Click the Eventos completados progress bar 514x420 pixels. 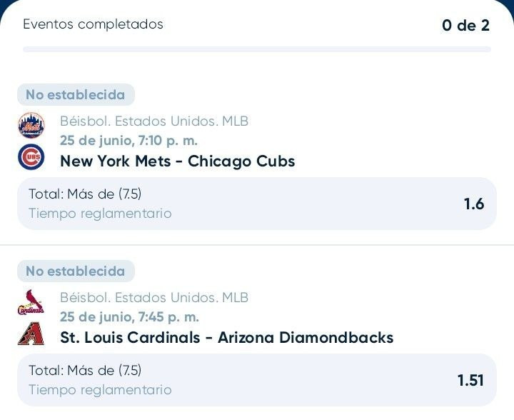257,49
